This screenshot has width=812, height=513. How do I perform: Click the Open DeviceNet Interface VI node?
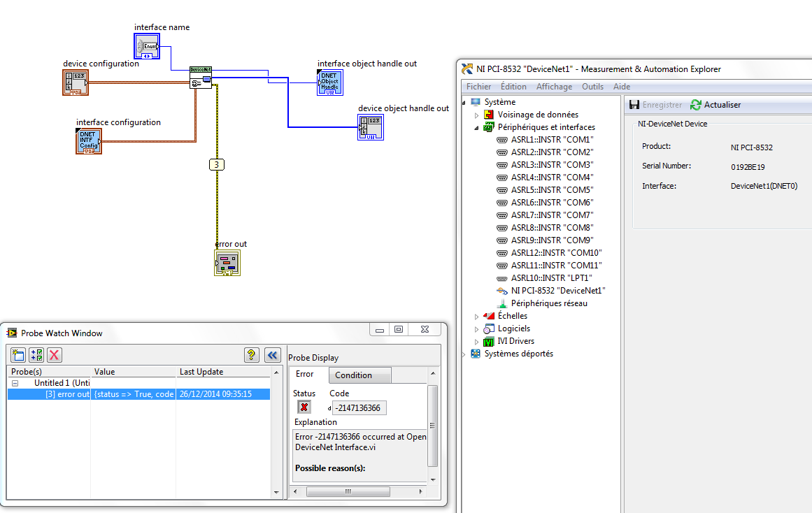[x=201, y=78]
